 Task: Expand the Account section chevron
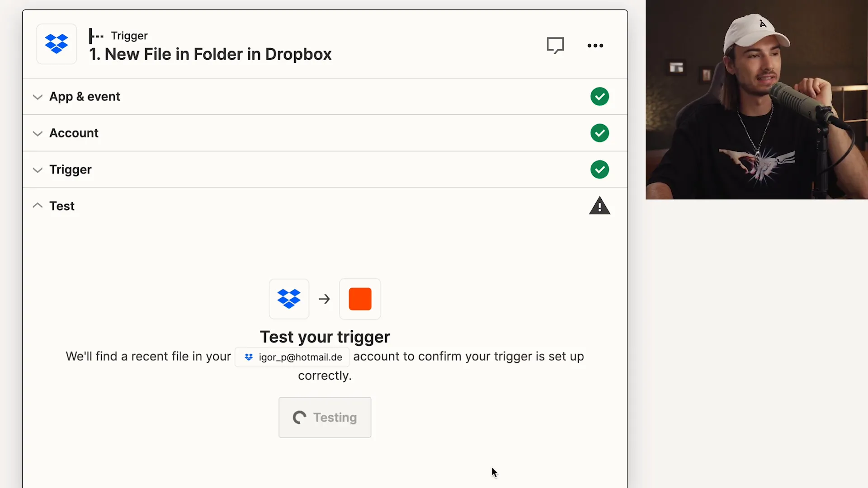(38, 133)
